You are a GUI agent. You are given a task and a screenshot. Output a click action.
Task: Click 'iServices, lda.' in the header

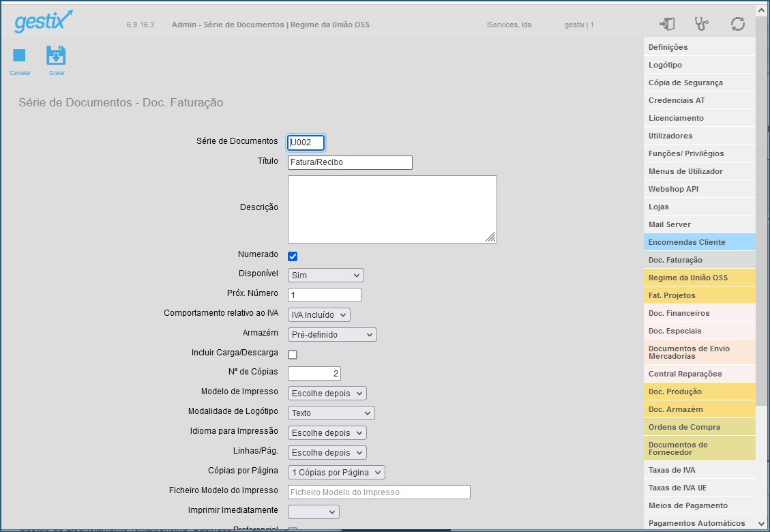pyautogui.click(x=509, y=25)
